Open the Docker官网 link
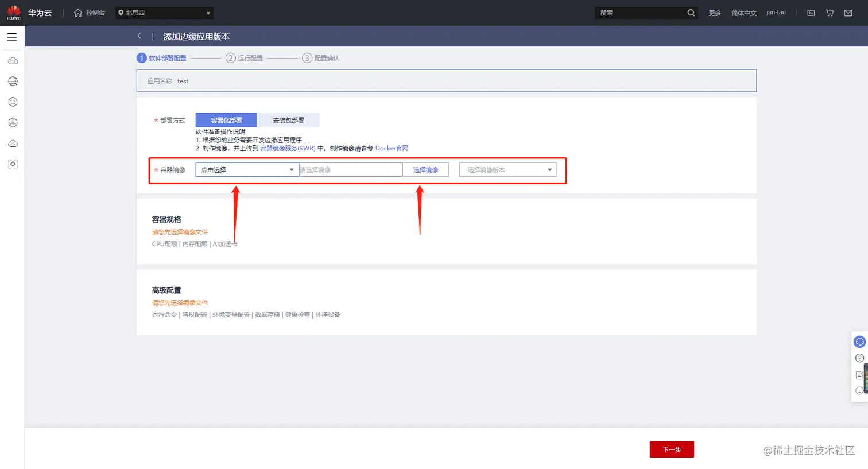 392,148
